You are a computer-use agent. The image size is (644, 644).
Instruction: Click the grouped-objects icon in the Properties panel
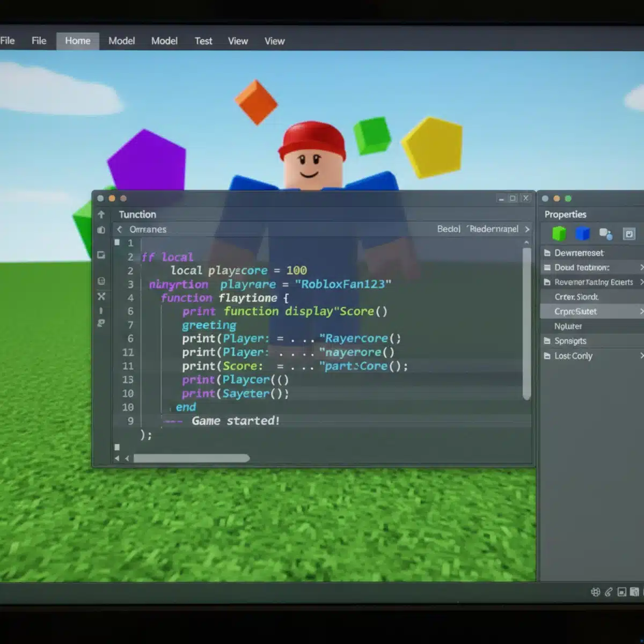(x=606, y=234)
